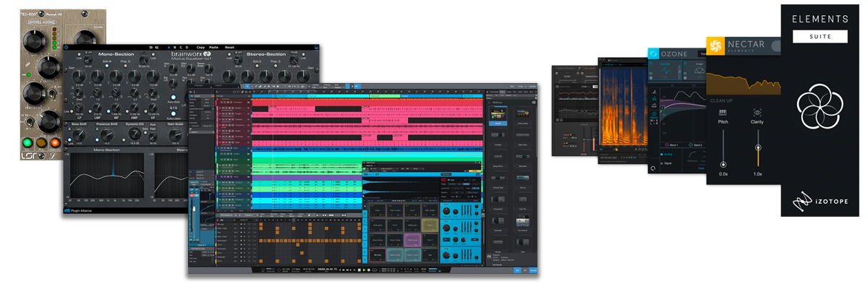Click the Presence Shift knob
Image resolution: width=868 pixels, height=289 pixels.
107,134
